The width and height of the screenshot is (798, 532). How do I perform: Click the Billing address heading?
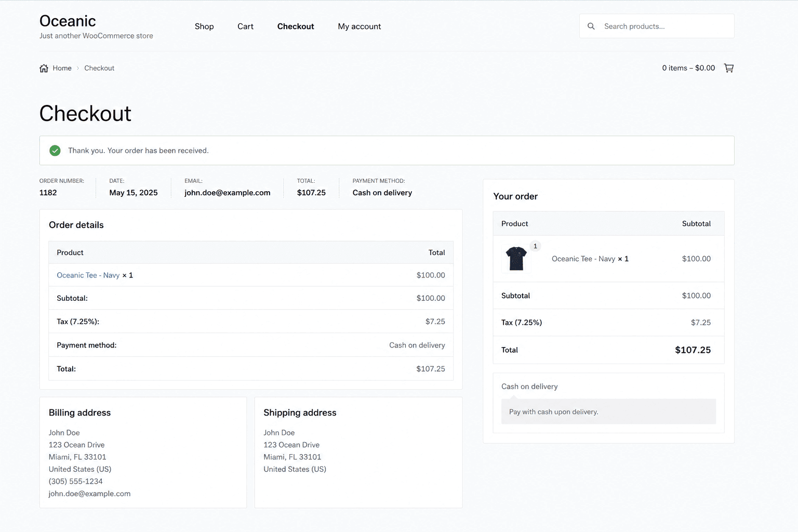[80, 413]
